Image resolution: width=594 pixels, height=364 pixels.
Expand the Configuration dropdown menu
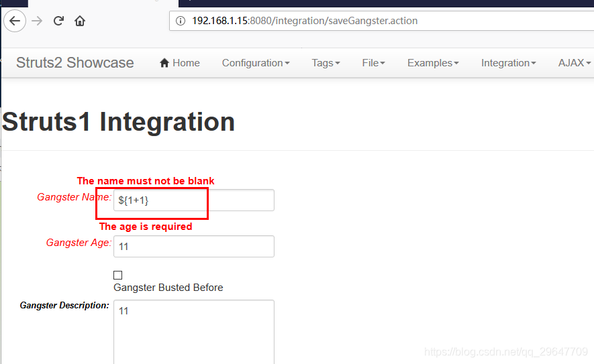[256, 63]
